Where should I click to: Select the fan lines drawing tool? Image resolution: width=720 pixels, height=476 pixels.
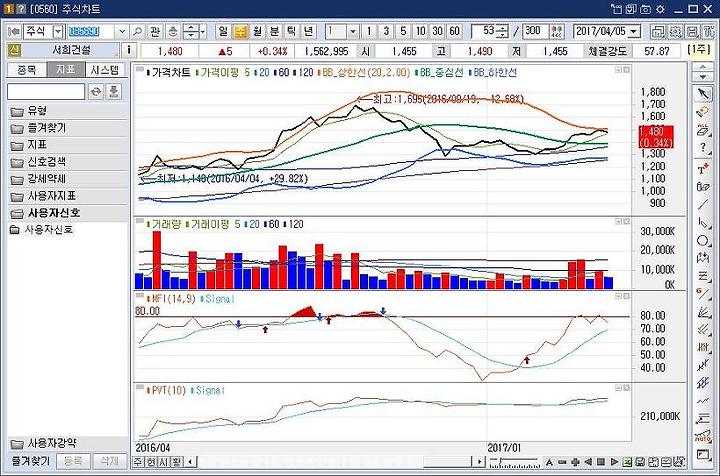coord(703,312)
